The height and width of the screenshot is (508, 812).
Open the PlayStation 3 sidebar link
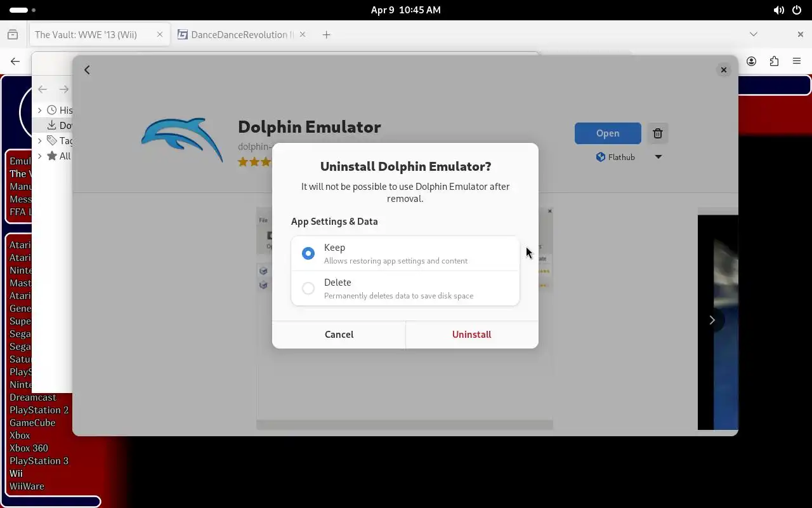pos(39,461)
